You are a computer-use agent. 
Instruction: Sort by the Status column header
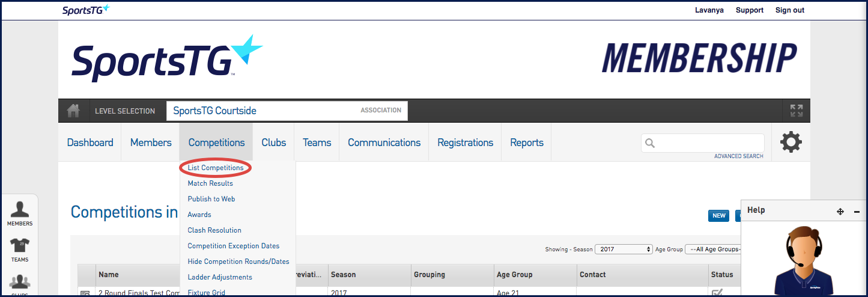[x=722, y=275]
